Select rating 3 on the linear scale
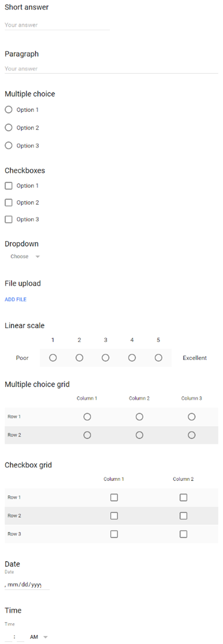This screenshot has width=223, height=644. [106, 358]
